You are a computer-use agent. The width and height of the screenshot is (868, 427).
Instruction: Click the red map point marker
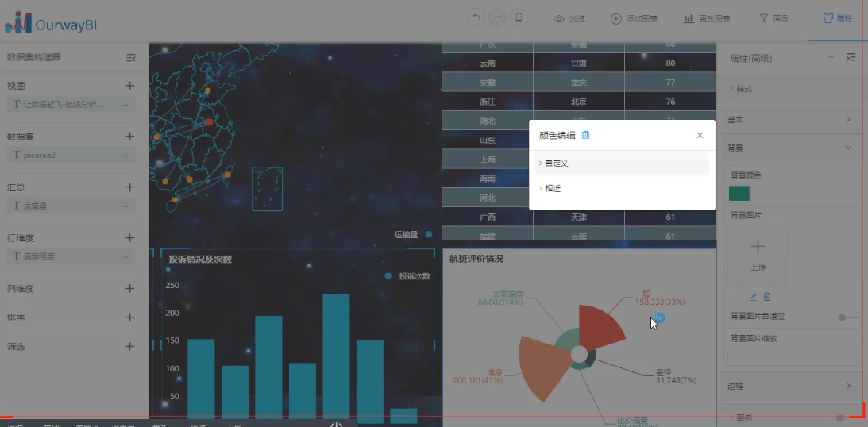tap(209, 121)
